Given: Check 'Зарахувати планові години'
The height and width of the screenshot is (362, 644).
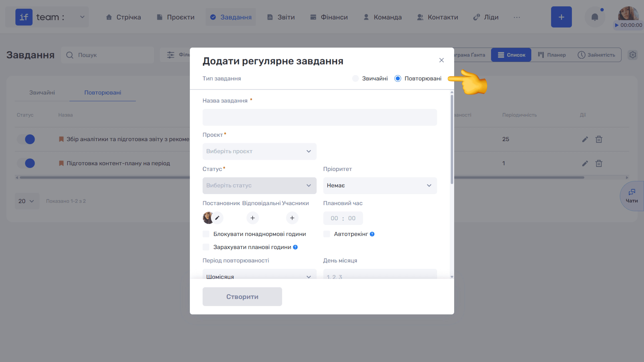Looking at the screenshot, I should pos(206,247).
